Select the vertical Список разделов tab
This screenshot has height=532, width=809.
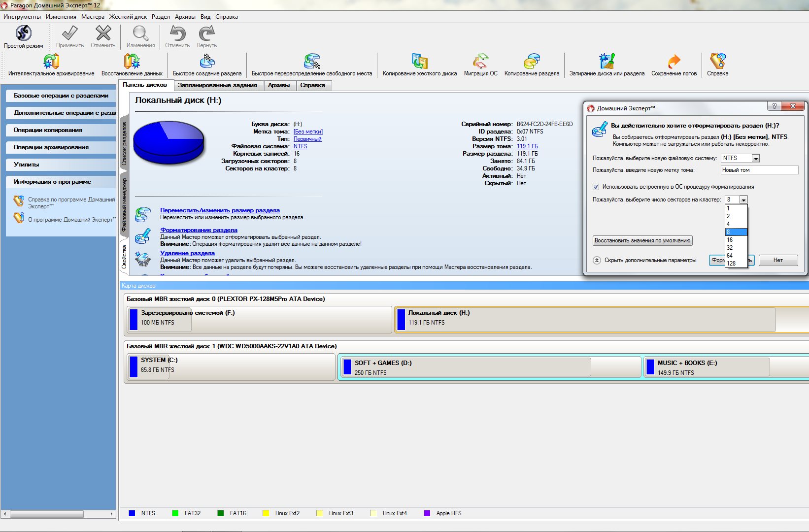(x=124, y=143)
